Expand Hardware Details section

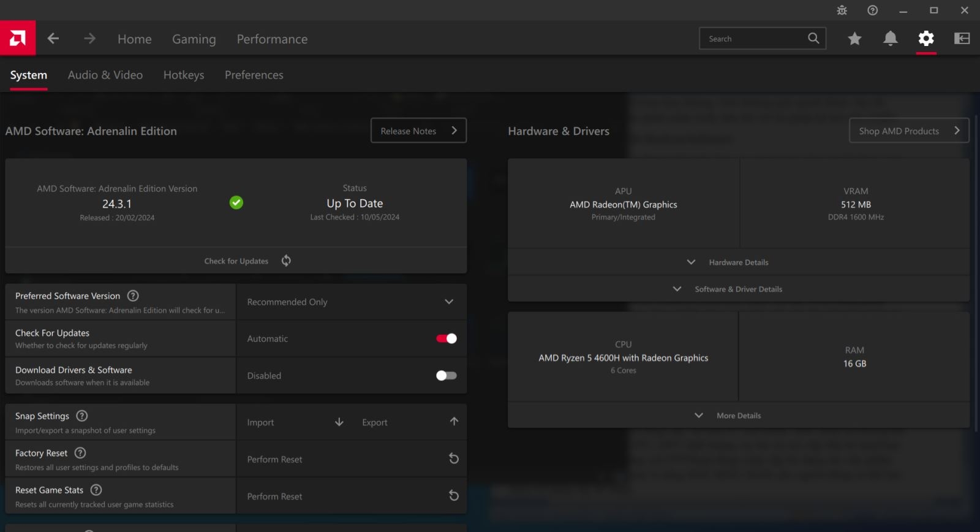click(x=738, y=262)
